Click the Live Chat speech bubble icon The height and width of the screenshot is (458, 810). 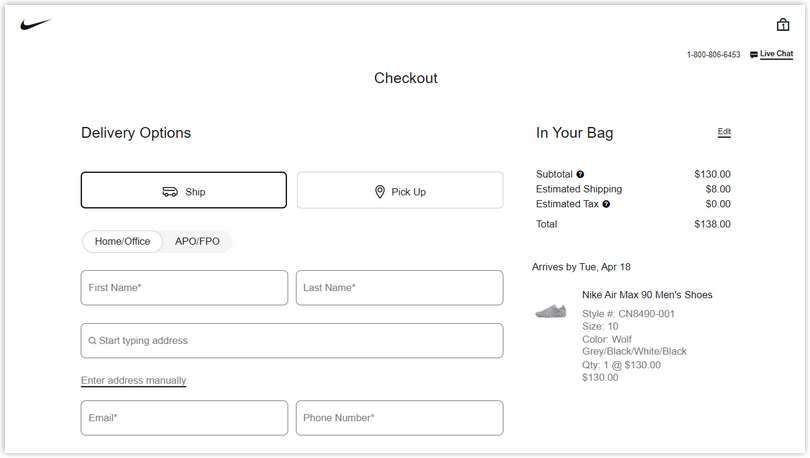point(754,55)
